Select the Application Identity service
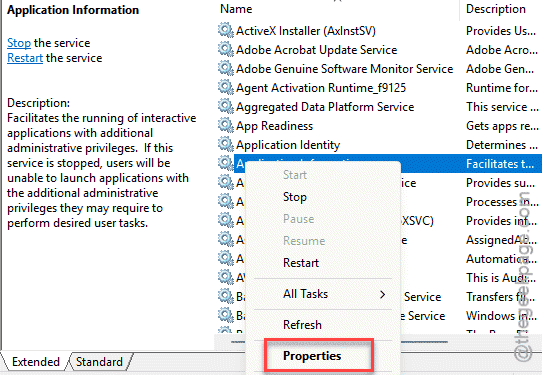This screenshot has width=542, height=375. point(288,145)
